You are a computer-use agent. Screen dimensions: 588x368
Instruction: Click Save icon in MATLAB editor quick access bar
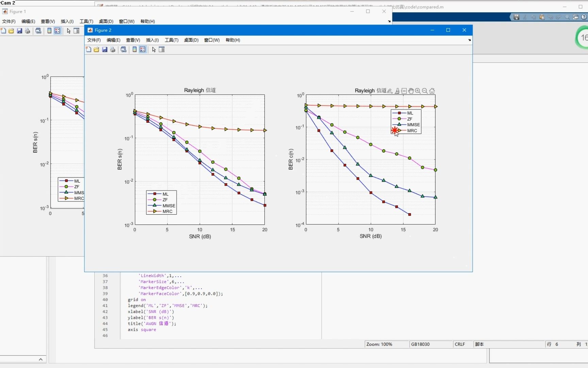pos(517,17)
